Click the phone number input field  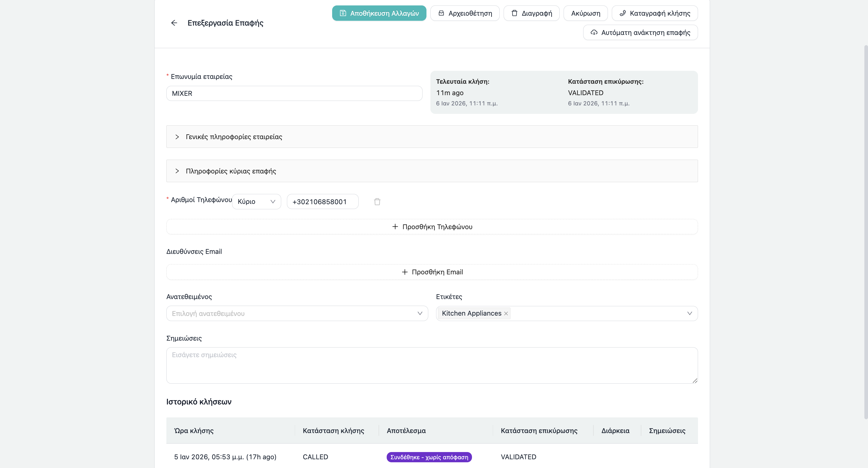tap(322, 202)
